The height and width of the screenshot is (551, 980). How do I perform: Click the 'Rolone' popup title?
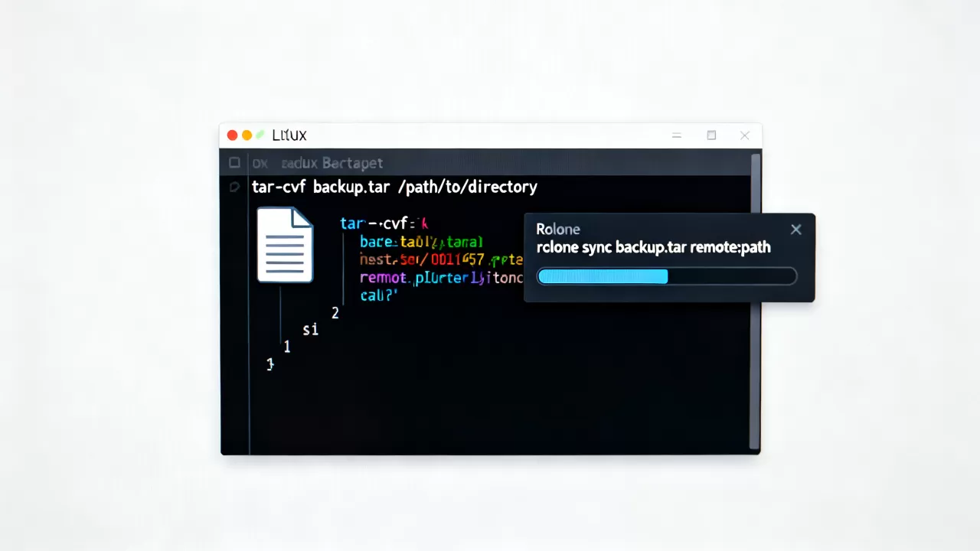pos(558,229)
